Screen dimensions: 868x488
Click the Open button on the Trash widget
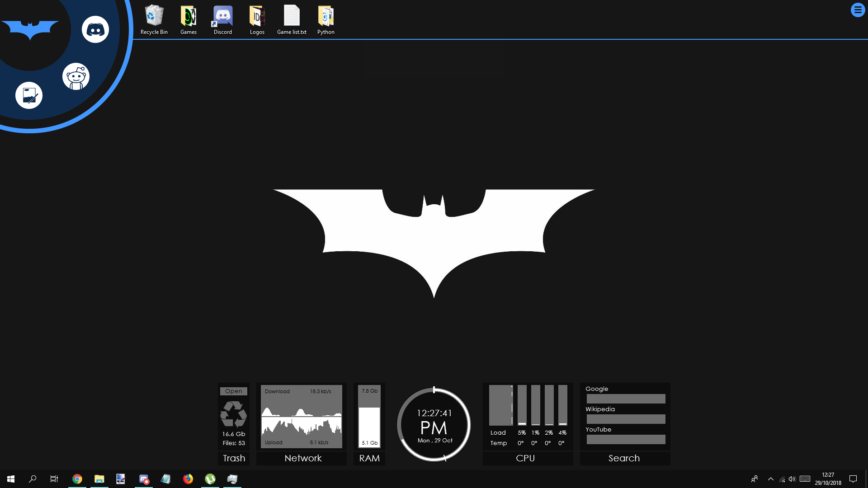pyautogui.click(x=233, y=391)
